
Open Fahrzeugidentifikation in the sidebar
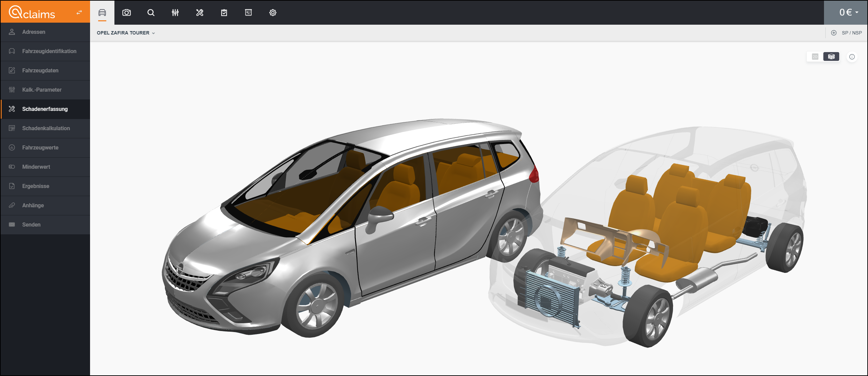pyautogui.click(x=49, y=51)
